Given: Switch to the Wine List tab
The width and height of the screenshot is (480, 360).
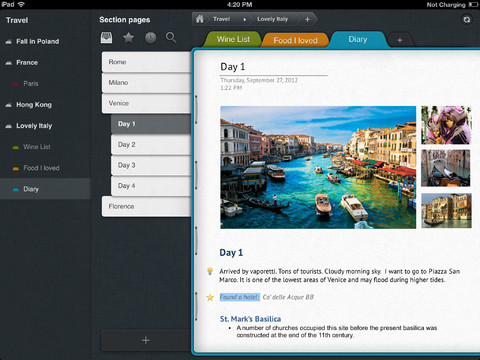Looking at the screenshot, I should coord(233,39).
